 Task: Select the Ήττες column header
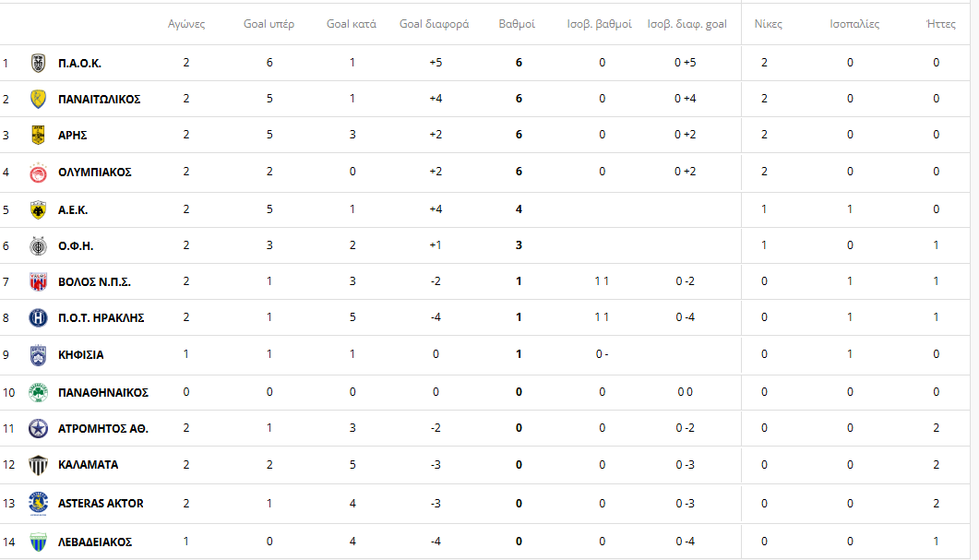[x=941, y=24]
